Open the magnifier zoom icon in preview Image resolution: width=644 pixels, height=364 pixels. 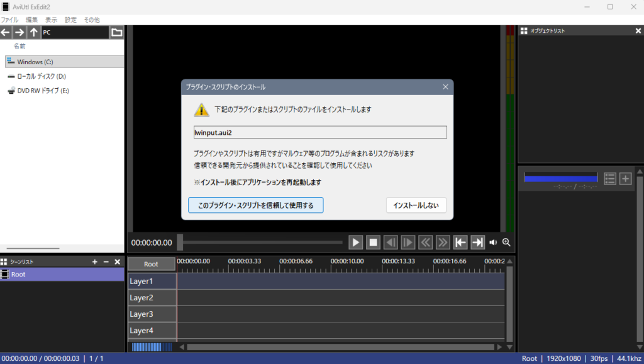(506, 242)
